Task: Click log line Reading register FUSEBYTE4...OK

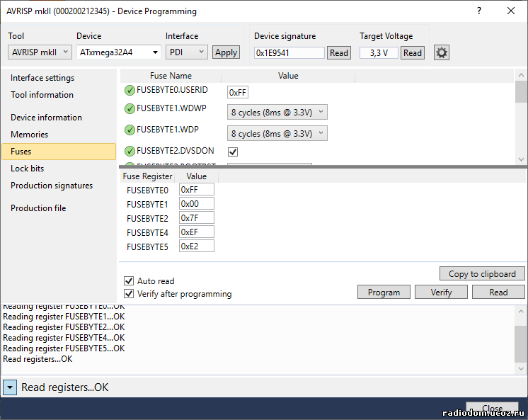Action: tap(64, 338)
